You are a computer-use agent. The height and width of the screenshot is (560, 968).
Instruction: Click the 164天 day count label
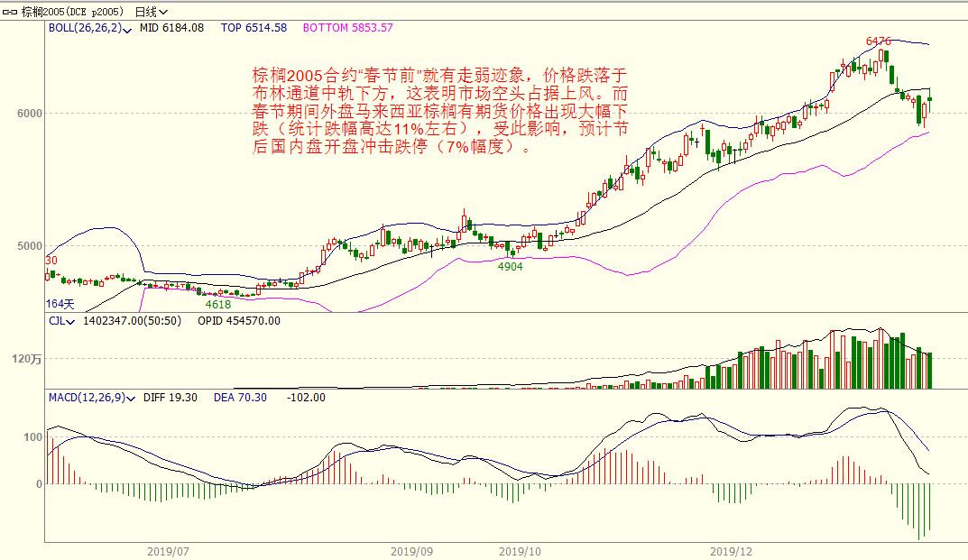click(60, 303)
